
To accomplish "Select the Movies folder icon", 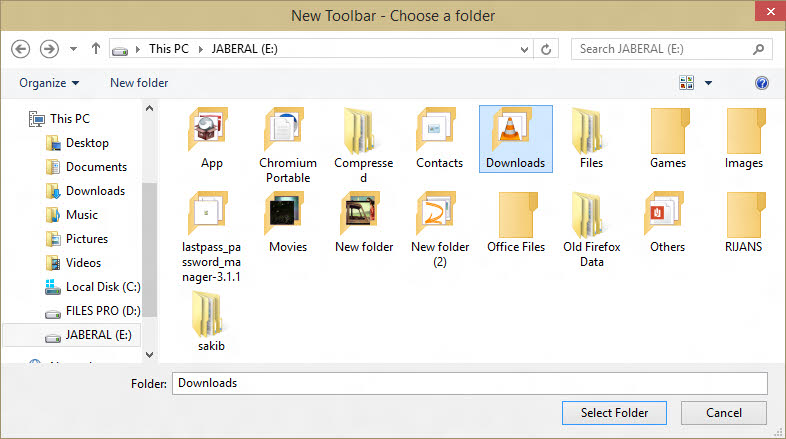I will click(285, 213).
